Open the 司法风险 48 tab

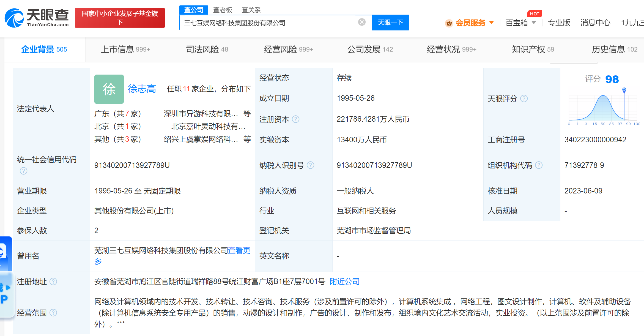tap(207, 49)
